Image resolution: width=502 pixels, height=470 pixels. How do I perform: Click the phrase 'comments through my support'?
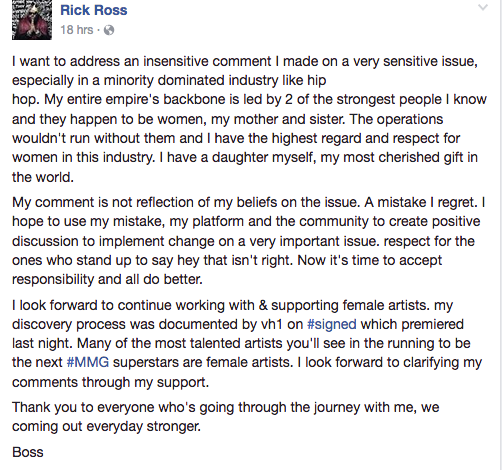109,382
